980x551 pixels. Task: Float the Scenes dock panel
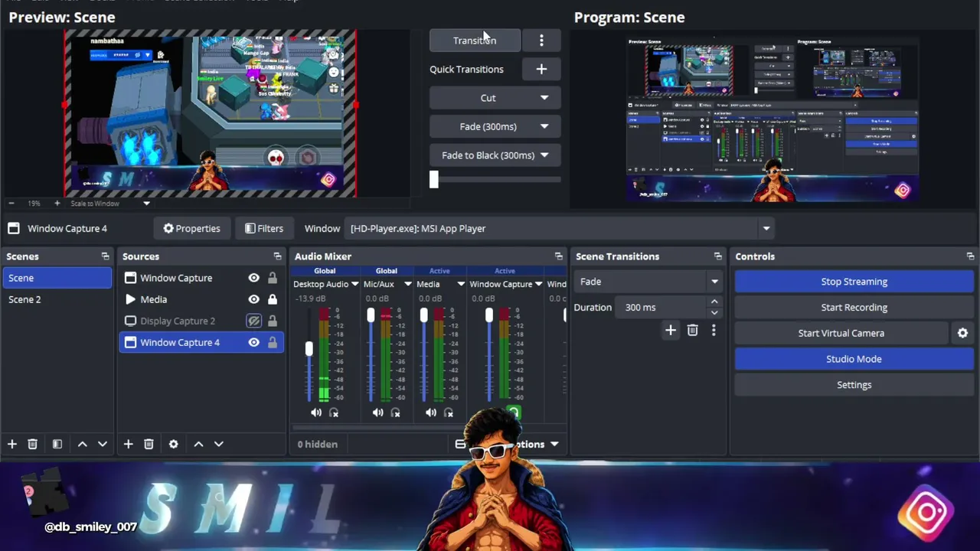pos(105,256)
